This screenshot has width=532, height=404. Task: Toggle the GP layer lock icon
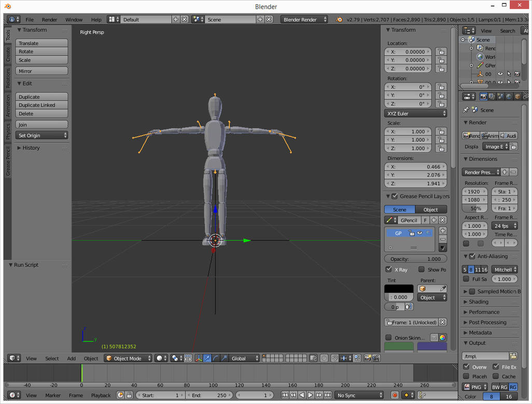pos(412,233)
